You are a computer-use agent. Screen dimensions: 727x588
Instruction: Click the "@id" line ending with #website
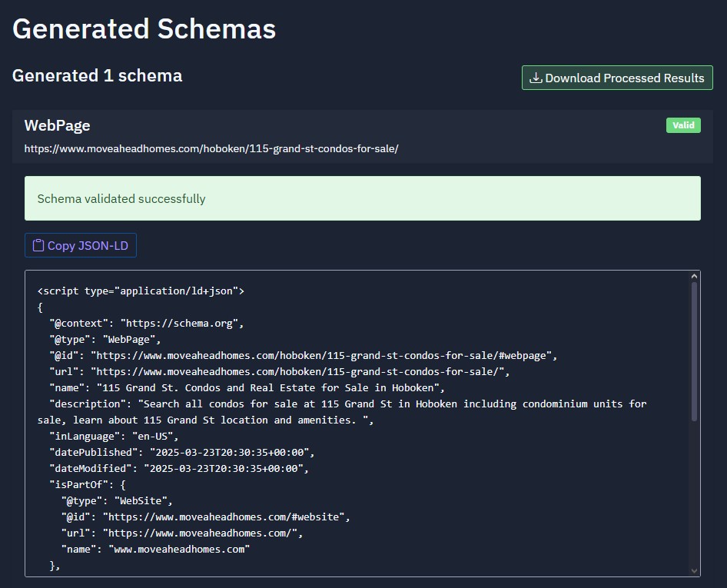tap(205, 517)
